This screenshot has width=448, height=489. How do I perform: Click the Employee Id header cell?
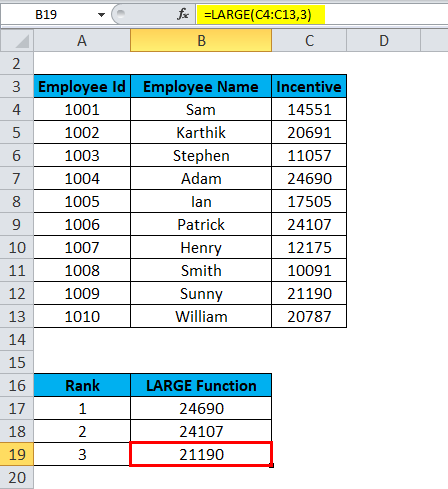click(x=82, y=86)
